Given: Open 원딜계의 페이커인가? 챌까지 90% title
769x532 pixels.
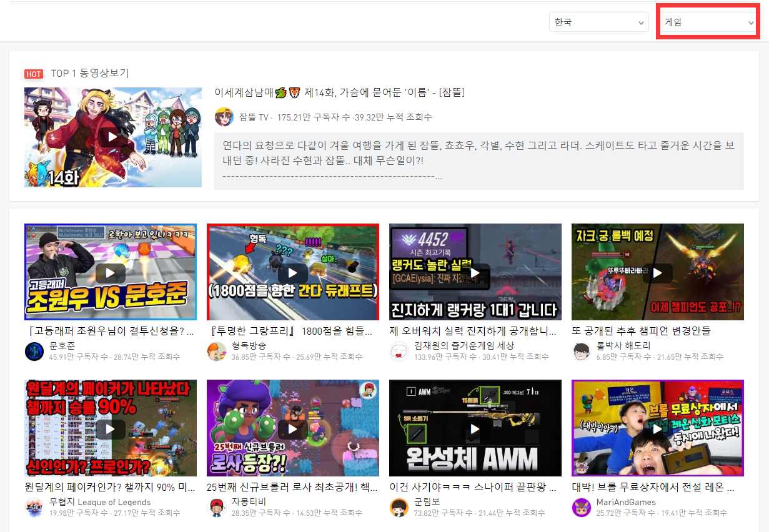Looking at the screenshot, I should coord(109,487).
